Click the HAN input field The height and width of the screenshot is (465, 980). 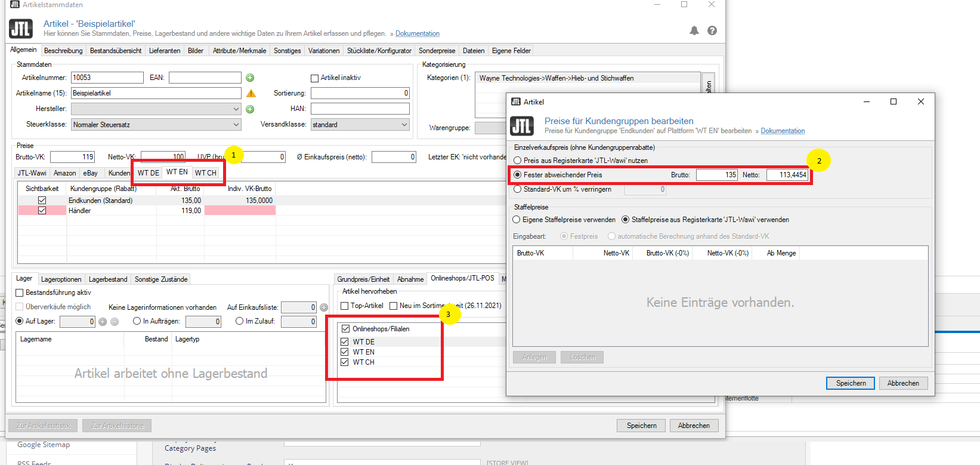[360, 109]
